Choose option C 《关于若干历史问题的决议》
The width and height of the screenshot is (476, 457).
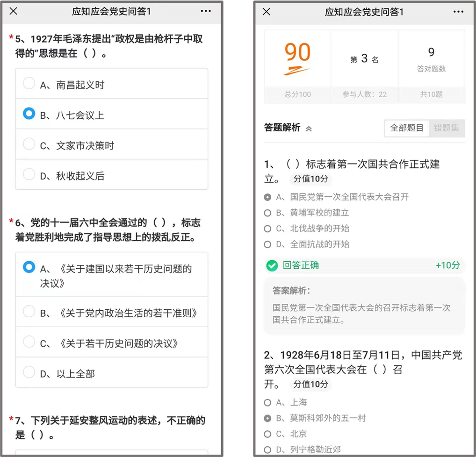pyautogui.click(x=29, y=342)
